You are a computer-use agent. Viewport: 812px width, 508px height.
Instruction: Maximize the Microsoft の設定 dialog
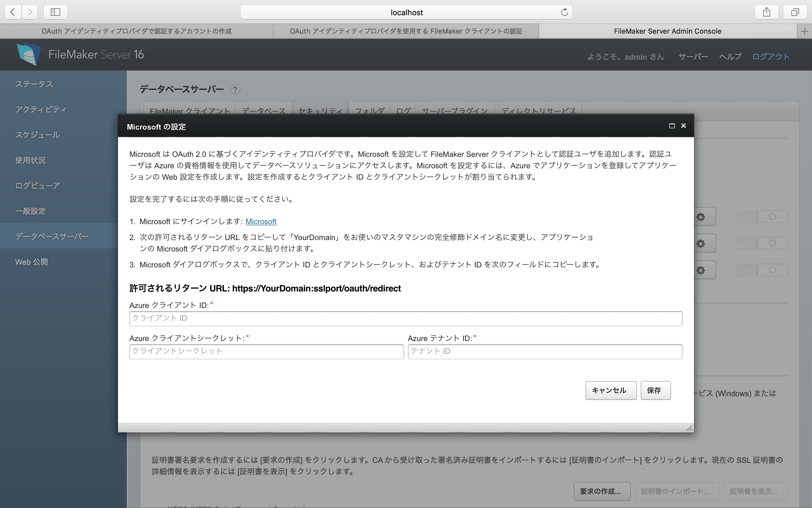(x=672, y=126)
